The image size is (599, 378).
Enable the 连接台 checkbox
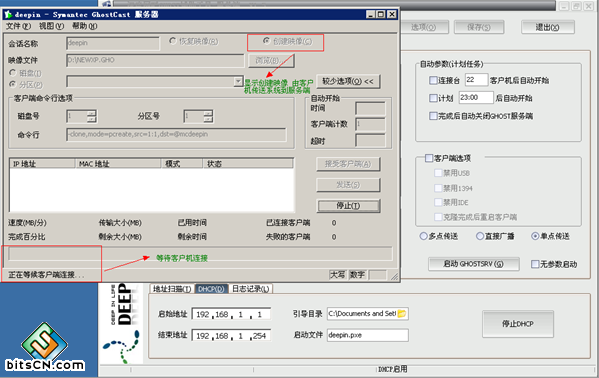tap(433, 80)
